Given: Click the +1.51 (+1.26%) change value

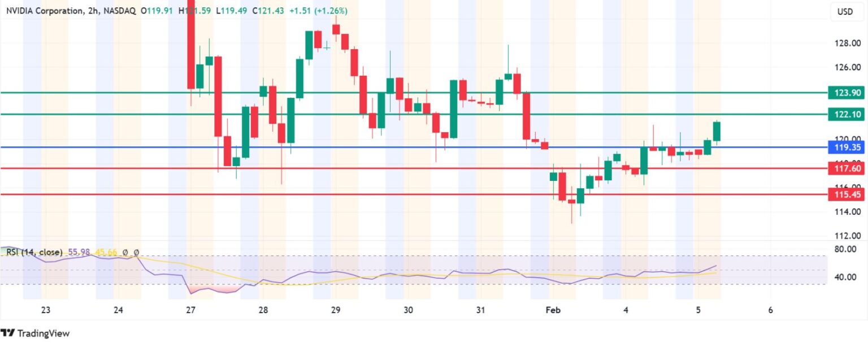Looking at the screenshot, I should coord(319,10).
